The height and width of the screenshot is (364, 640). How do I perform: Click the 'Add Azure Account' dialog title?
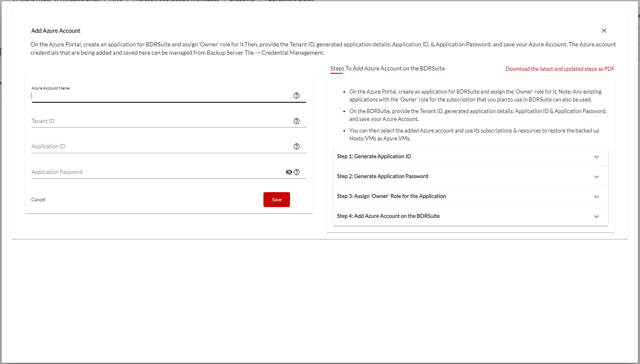pos(56,31)
